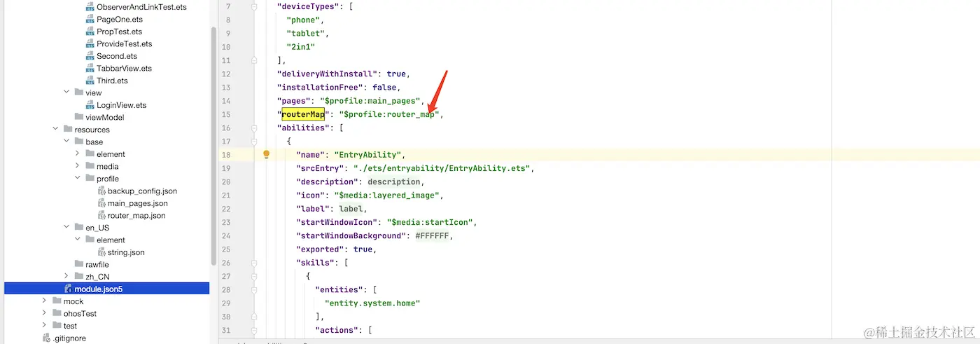Click the main_pages.json file icon
This screenshot has width=980, height=344.
[x=101, y=203]
